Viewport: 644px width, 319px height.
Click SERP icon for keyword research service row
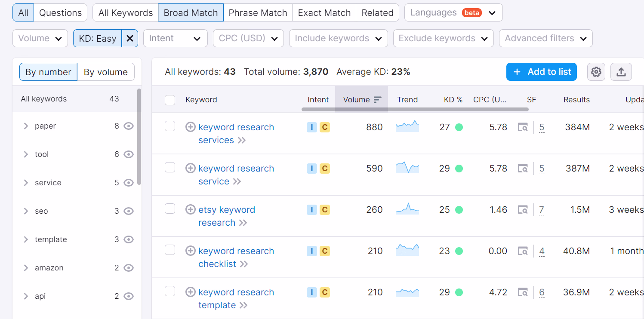[523, 169]
